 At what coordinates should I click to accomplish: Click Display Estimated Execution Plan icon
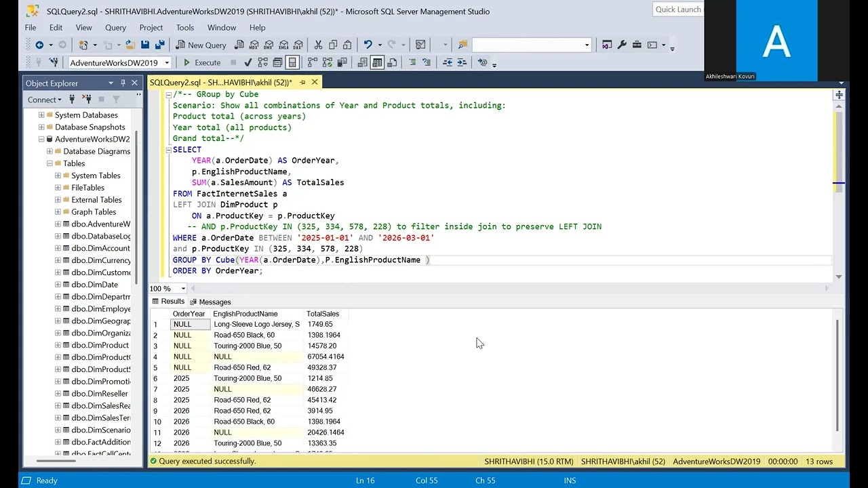tap(262, 62)
